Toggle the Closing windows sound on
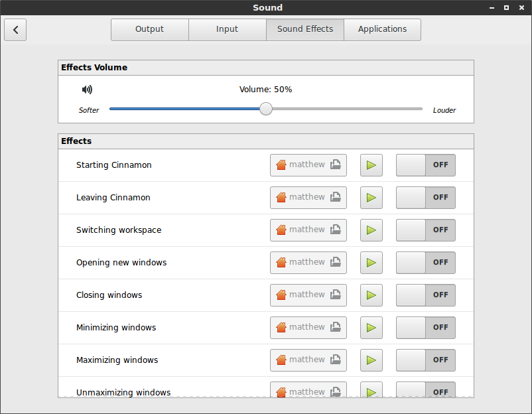Screen dimensions: 532x414 pos(425,295)
